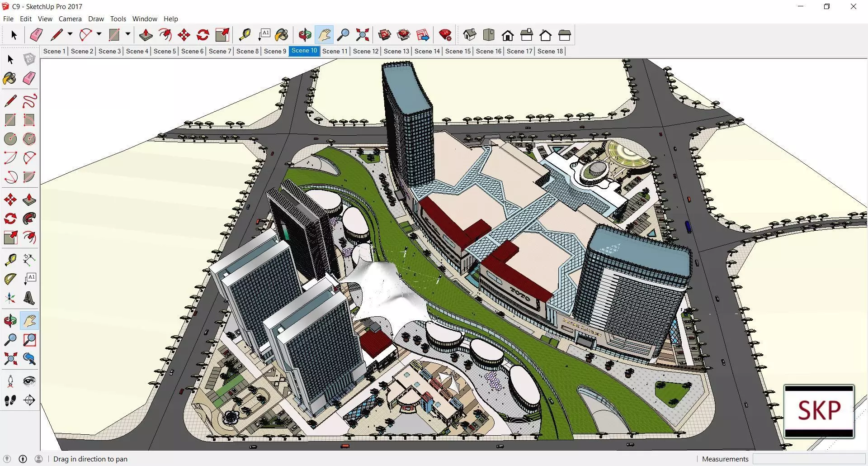
Task: Choose the Rotated Rectangle tool
Action: pos(29,120)
